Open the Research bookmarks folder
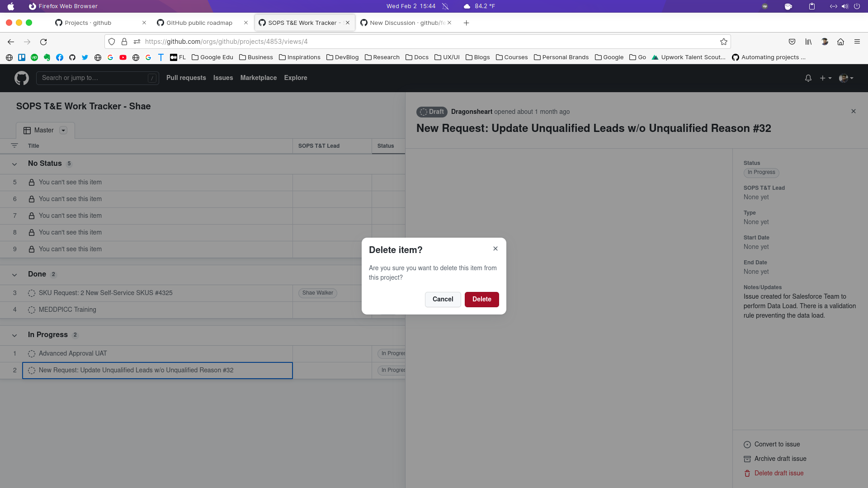The width and height of the screenshot is (868, 488). 382,57
